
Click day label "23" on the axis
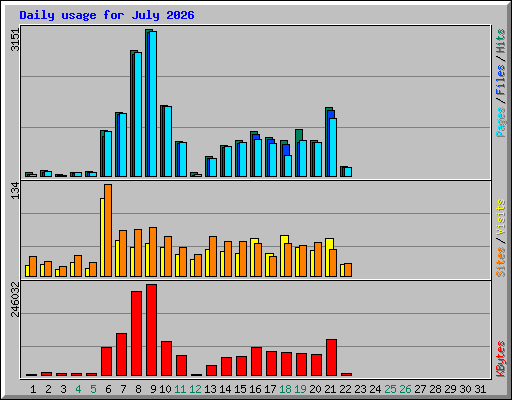[x=360, y=389]
